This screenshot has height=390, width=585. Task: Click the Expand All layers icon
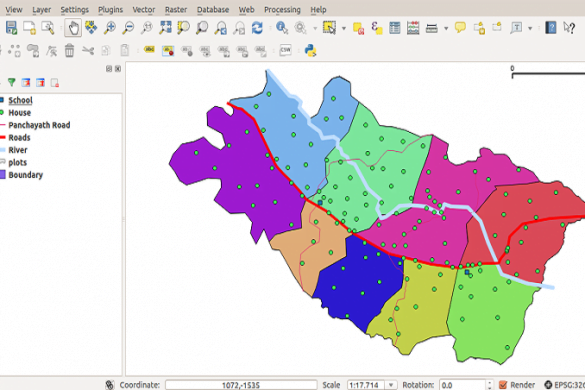click(26, 82)
